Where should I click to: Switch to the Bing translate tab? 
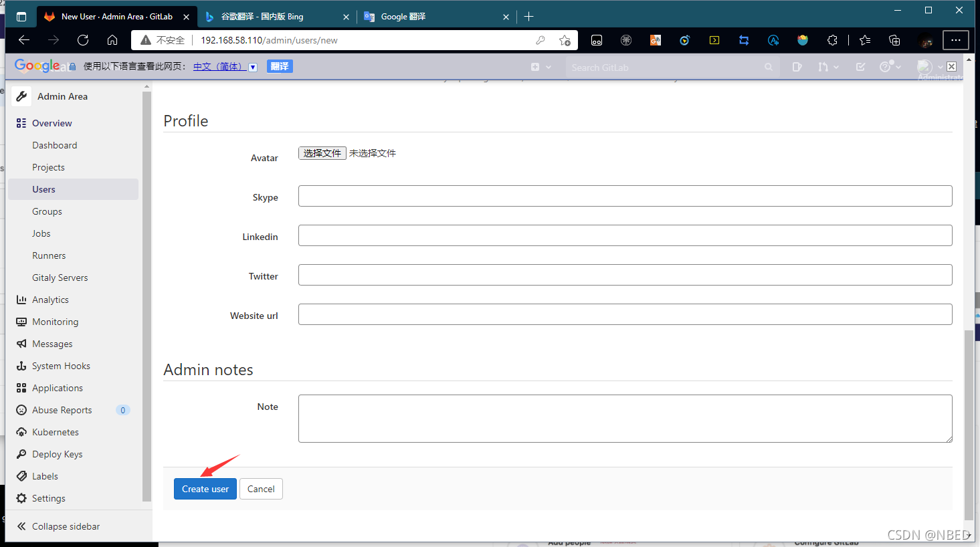[278, 17]
